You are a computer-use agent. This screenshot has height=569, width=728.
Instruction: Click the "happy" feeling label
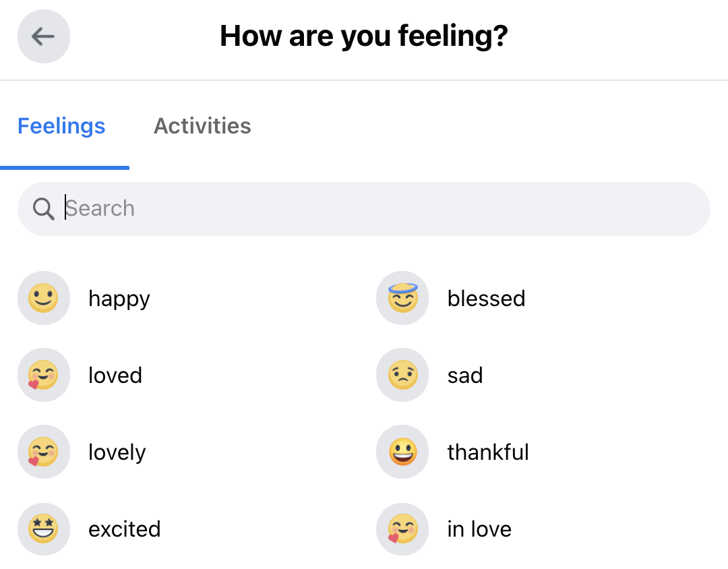pos(119,299)
